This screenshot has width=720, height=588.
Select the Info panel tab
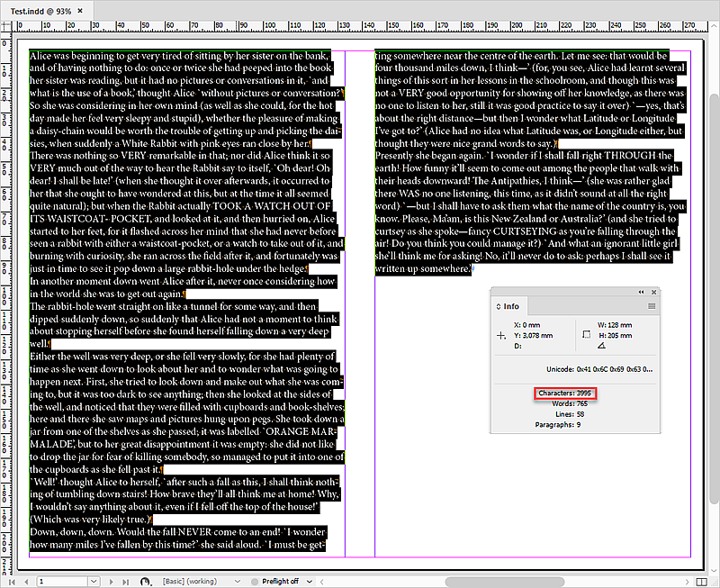(x=508, y=306)
